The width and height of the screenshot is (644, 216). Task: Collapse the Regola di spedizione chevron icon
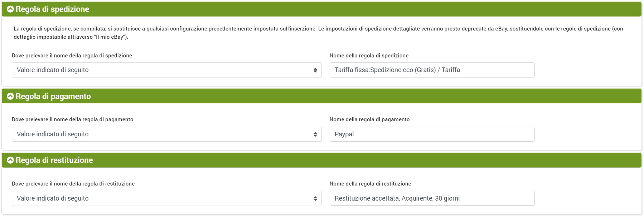(10, 9)
